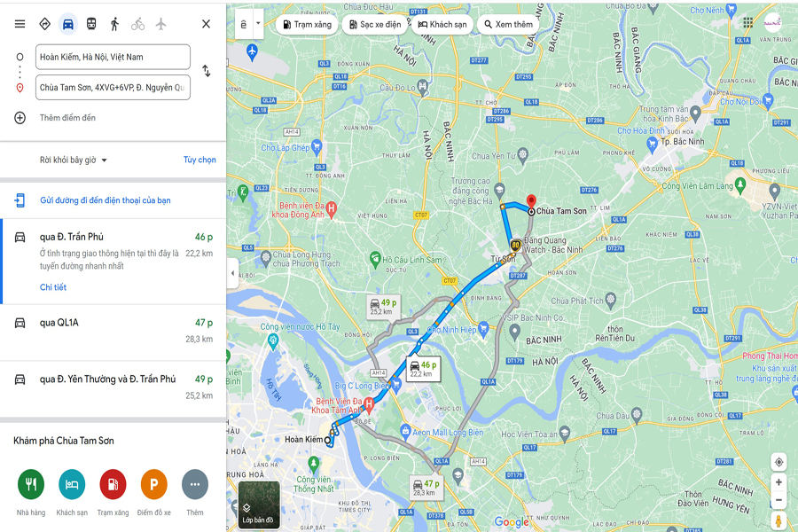
Task: Open the Tùy chọn route options
Action: pos(199,160)
